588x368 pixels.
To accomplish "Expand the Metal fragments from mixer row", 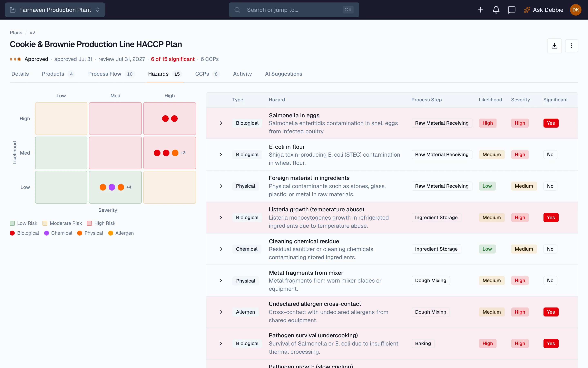I will [221, 281].
